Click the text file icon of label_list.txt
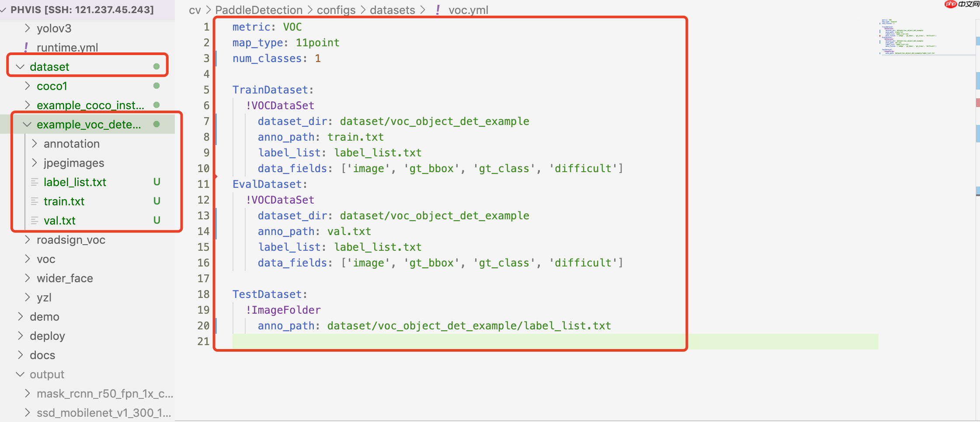 click(x=35, y=182)
